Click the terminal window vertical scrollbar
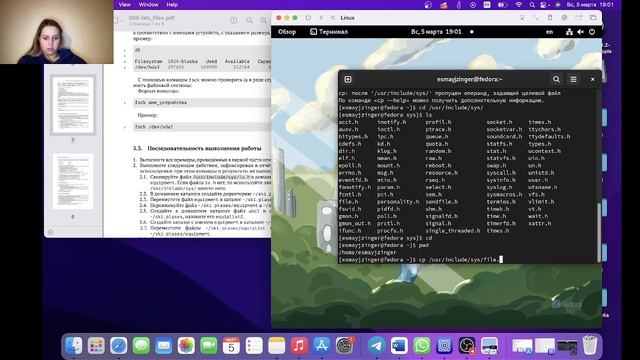This screenshot has height=360, width=640. (599, 233)
